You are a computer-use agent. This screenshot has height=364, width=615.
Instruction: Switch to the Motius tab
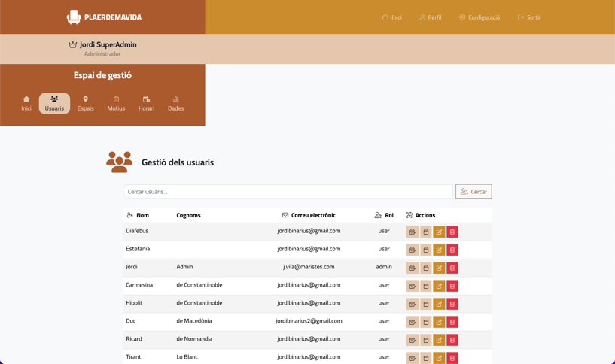pos(116,104)
